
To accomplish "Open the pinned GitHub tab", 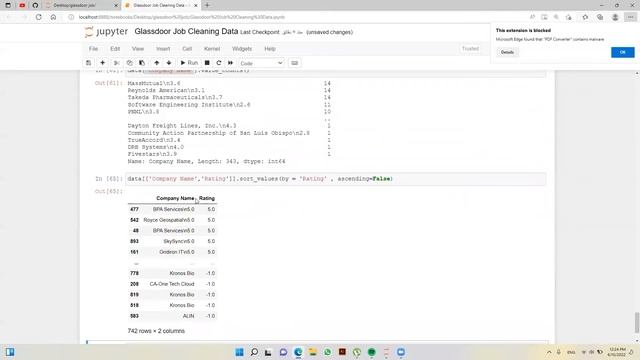I will pyautogui.click(x=35, y=5).
